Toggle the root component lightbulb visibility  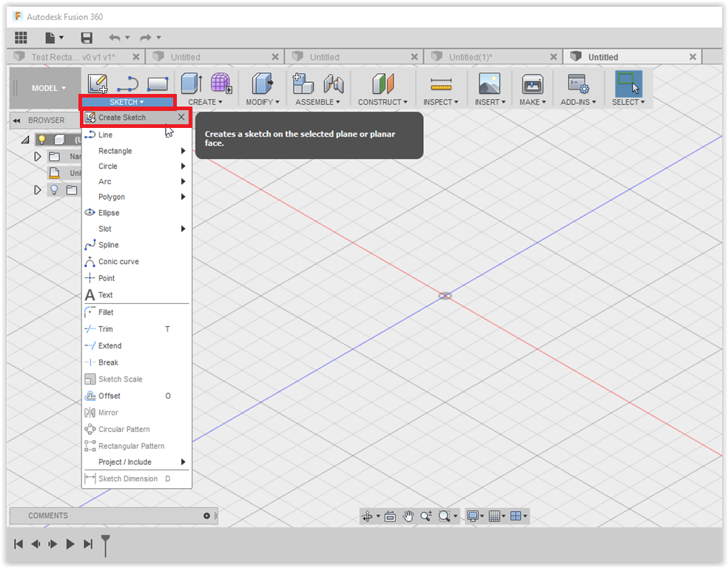[x=42, y=139]
